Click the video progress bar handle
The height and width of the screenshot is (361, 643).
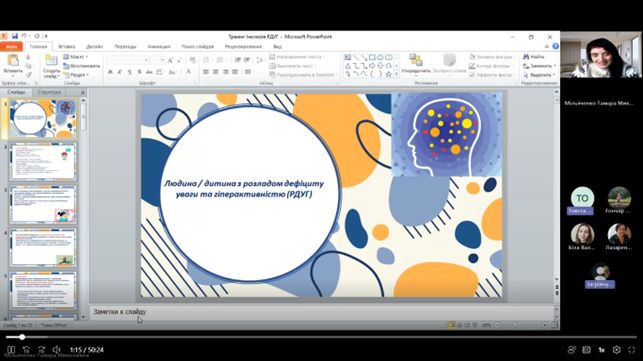tap(22, 337)
